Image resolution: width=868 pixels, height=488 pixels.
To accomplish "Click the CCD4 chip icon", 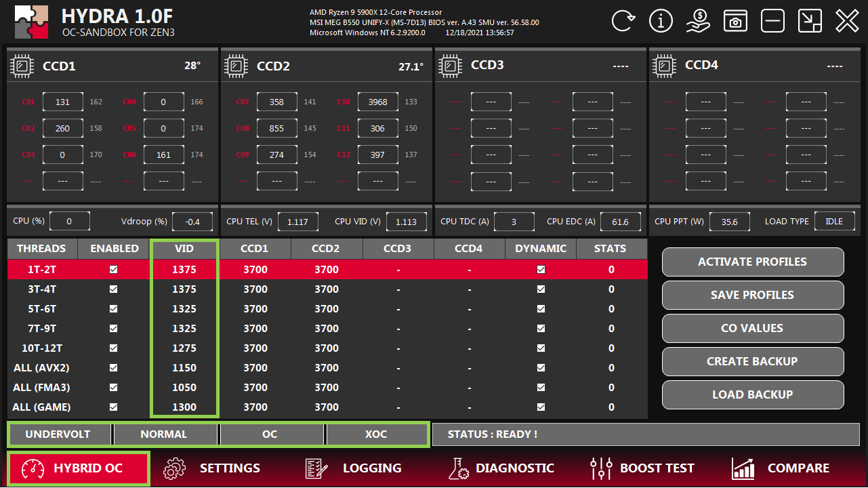I will tap(665, 66).
